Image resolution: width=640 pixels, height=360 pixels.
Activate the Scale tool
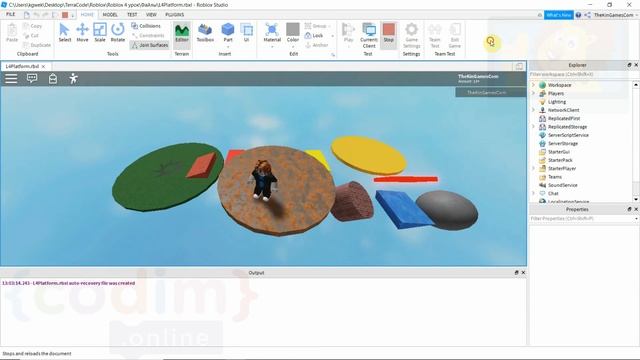100,33
